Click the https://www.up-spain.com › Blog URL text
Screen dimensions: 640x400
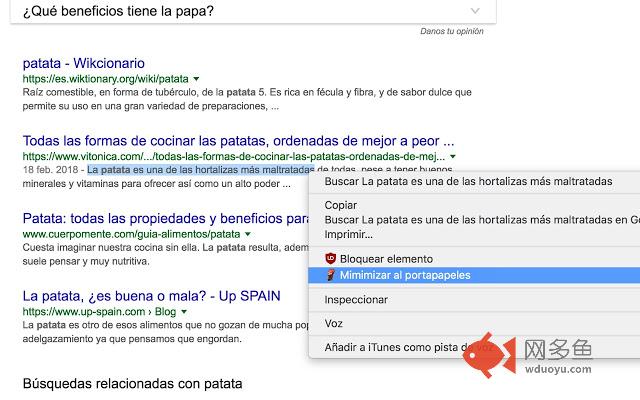(99, 312)
